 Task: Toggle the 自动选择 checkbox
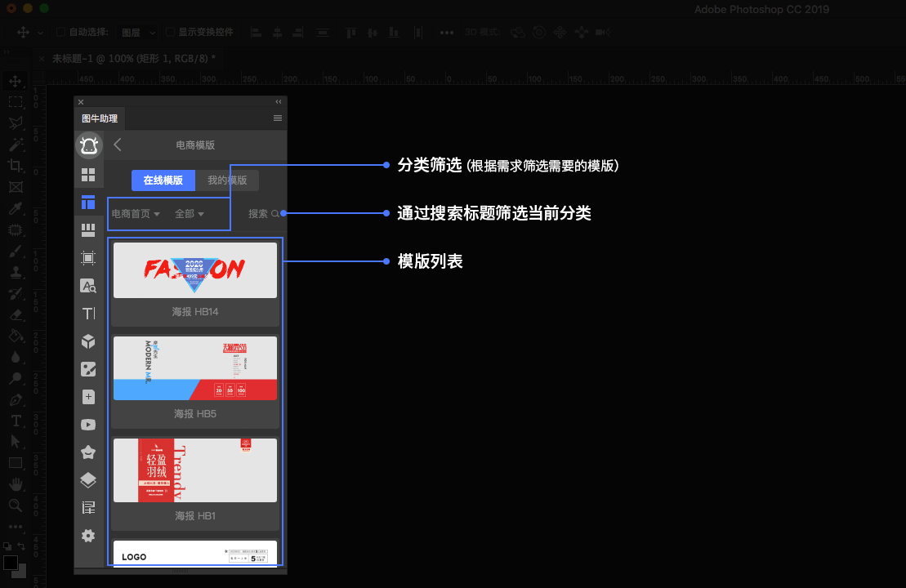(x=60, y=32)
